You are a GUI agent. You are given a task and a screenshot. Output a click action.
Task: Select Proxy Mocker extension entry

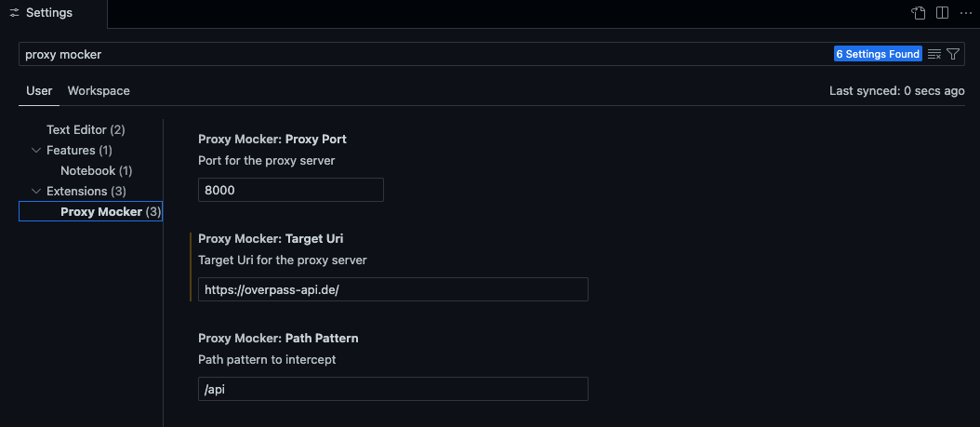pyautogui.click(x=101, y=212)
